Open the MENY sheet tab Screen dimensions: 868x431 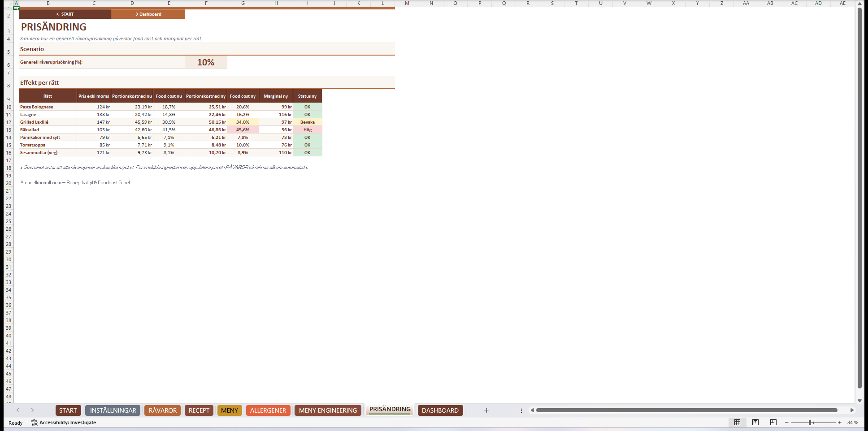230,410
